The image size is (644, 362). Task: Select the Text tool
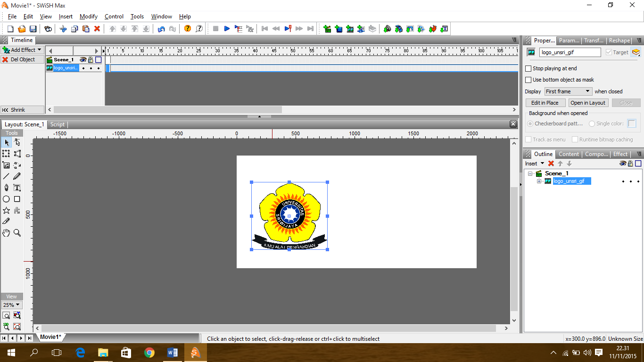tap(17, 188)
